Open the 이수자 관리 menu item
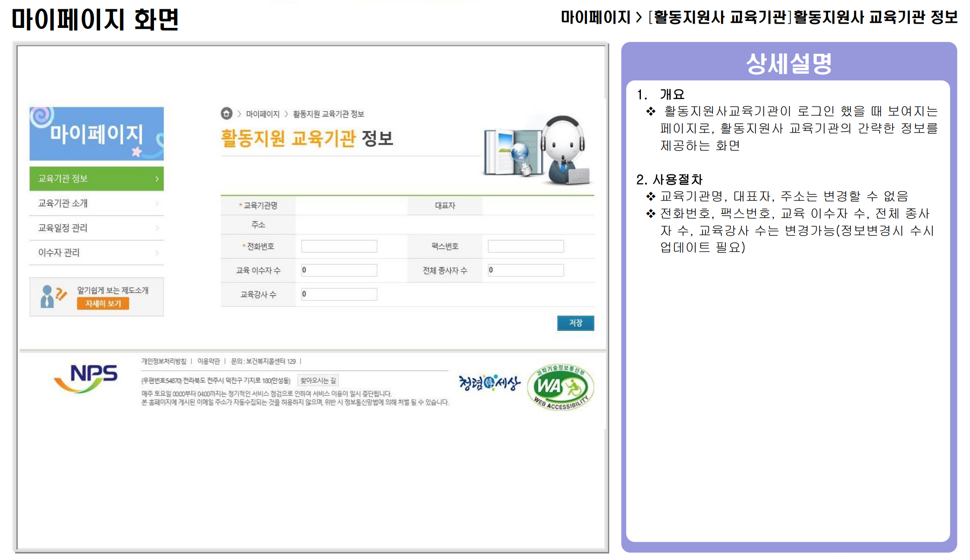 coord(59,253)
